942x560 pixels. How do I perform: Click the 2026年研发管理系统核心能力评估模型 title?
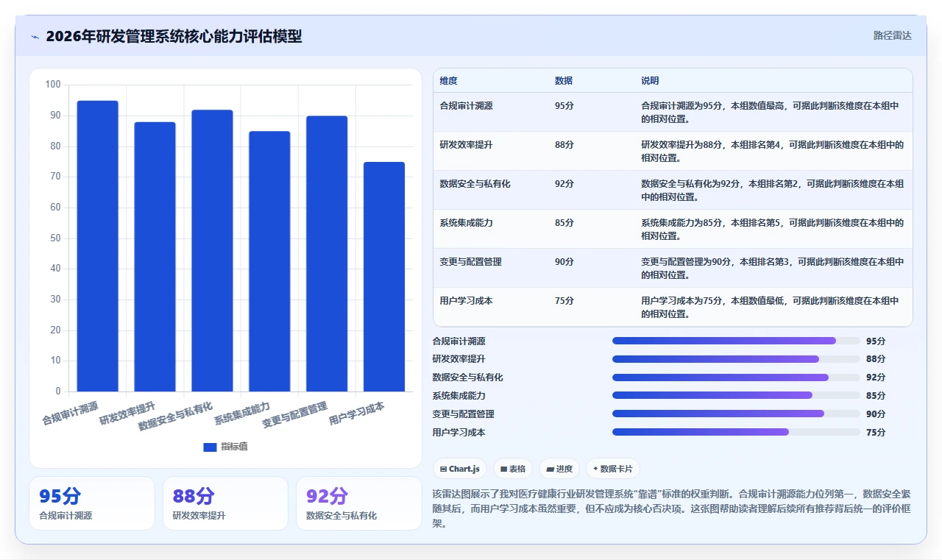[x=174, y=37]
